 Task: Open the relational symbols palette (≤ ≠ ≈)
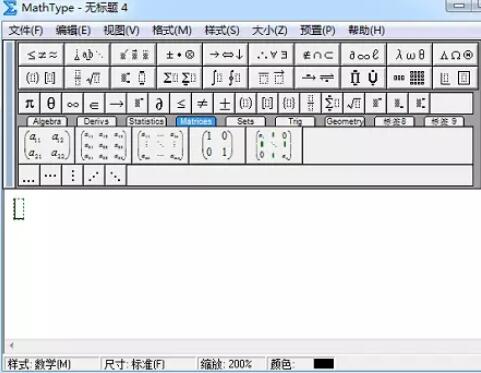(x=41, y=55)
